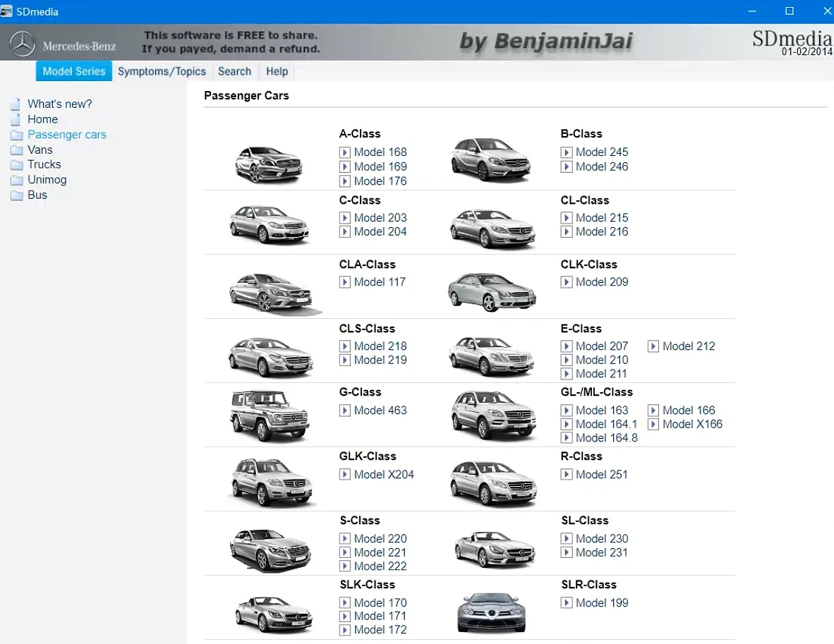Click the SDmedia app icon in title bar
This screenshot has height=644, width=834.
tap(6, 11)
